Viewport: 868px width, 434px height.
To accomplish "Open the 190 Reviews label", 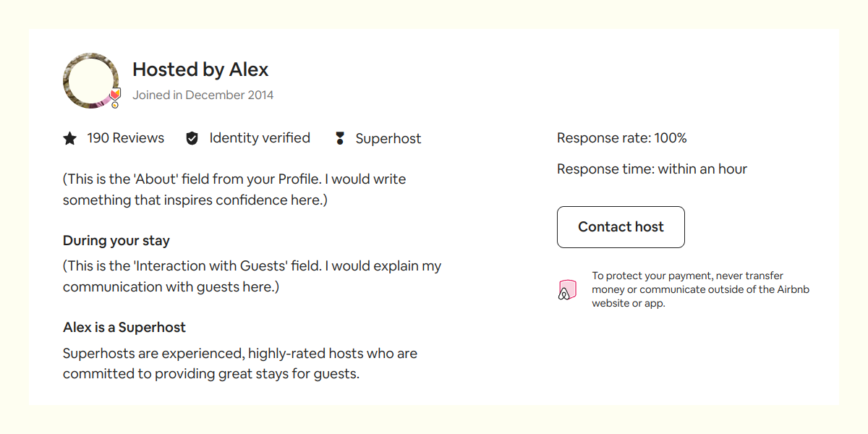I will point(126,138).
